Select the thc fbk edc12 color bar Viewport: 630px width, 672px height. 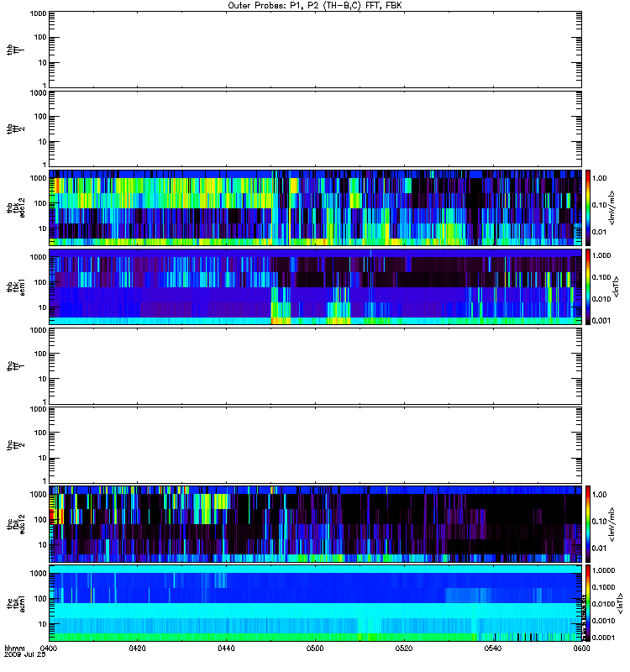coord(588,523)
